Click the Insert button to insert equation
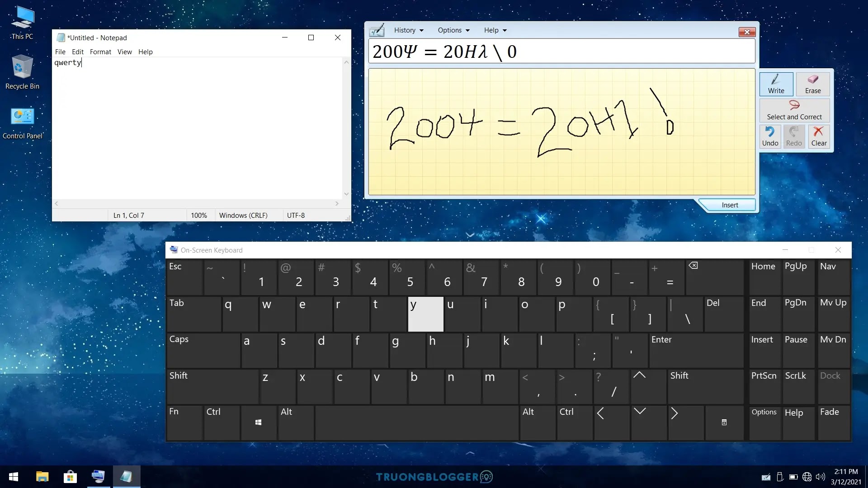 (x=730, y=205)
